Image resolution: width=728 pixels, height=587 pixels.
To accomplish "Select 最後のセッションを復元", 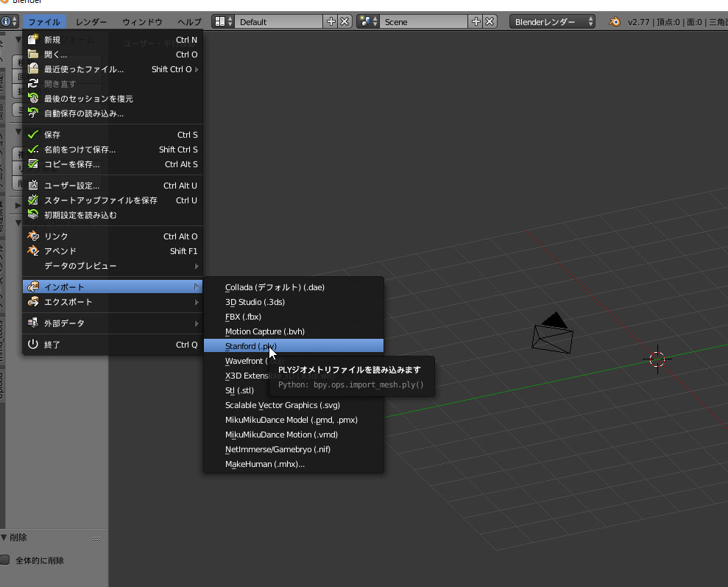I will click(x=113, y=99).
